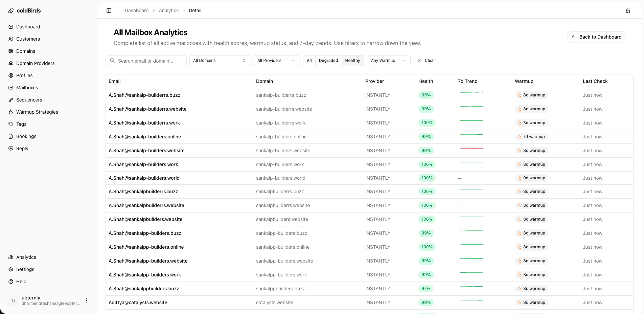
Task: Click Back to Dashboard
Action: (x=596, y=37)
